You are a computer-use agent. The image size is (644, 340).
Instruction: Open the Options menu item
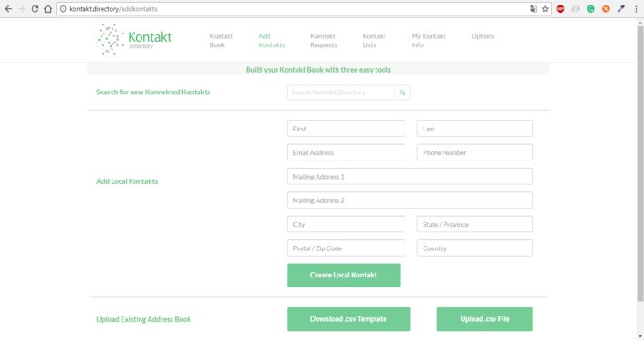coord(483,36)
